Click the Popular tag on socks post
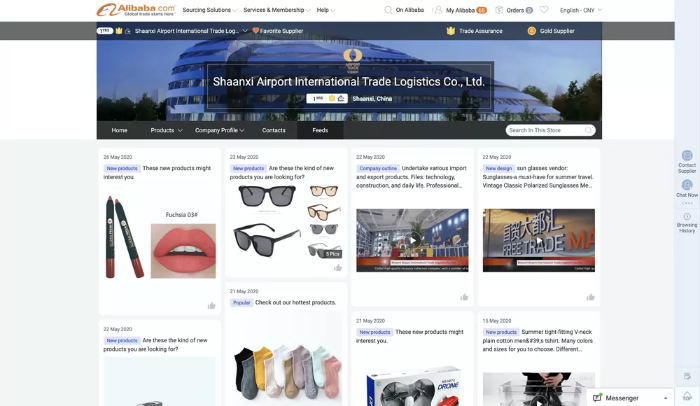 [x=241, y=303]
